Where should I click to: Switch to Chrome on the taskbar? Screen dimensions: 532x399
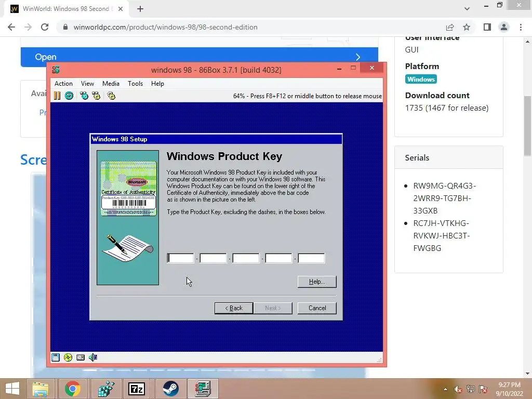(72, 389)
